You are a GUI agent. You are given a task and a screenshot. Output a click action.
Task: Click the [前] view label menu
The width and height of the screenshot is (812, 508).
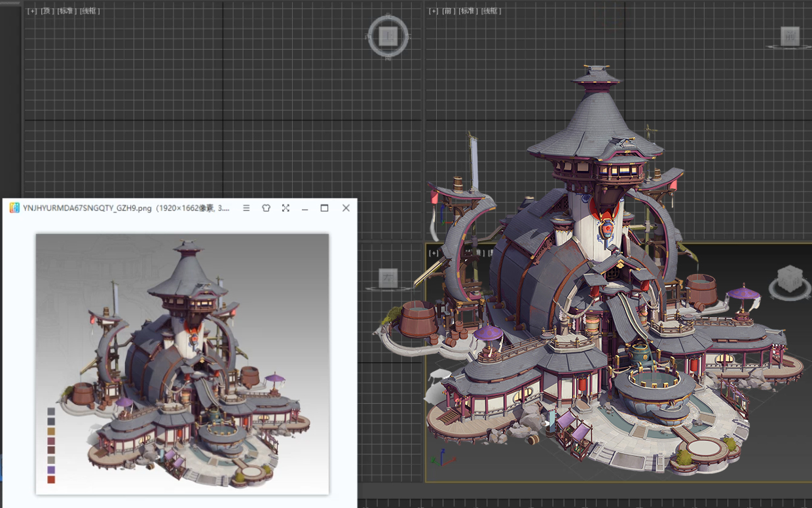(x=449, y=11)
